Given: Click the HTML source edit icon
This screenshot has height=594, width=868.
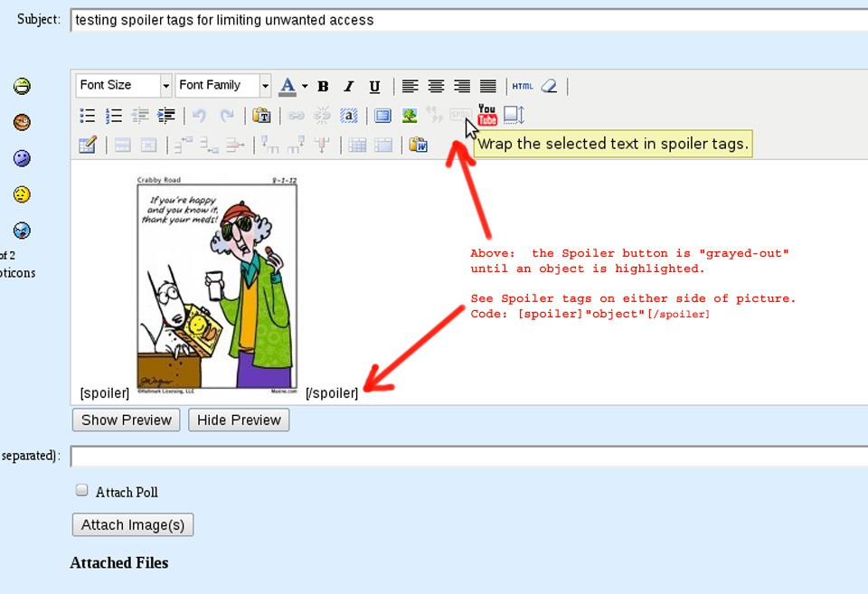Looking at the screenshot, I should (523, 86).
